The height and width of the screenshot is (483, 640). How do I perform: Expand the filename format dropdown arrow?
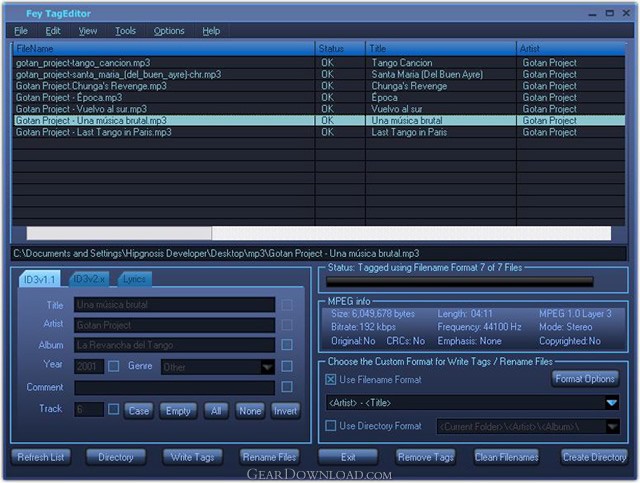tap(611, 403)
